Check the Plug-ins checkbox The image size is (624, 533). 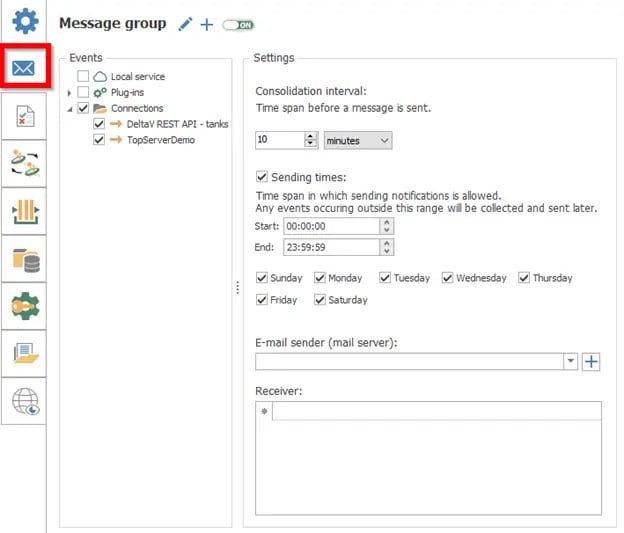coord(83,92)
